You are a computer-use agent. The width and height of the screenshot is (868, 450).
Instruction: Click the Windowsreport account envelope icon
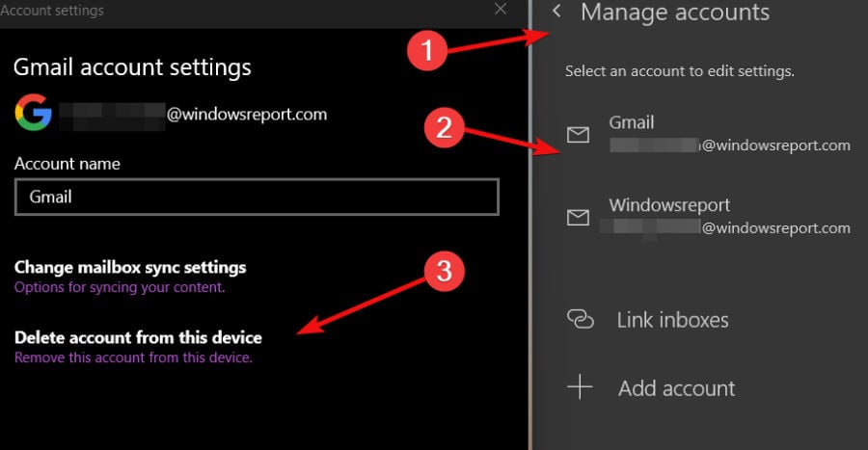pos(578,217)
